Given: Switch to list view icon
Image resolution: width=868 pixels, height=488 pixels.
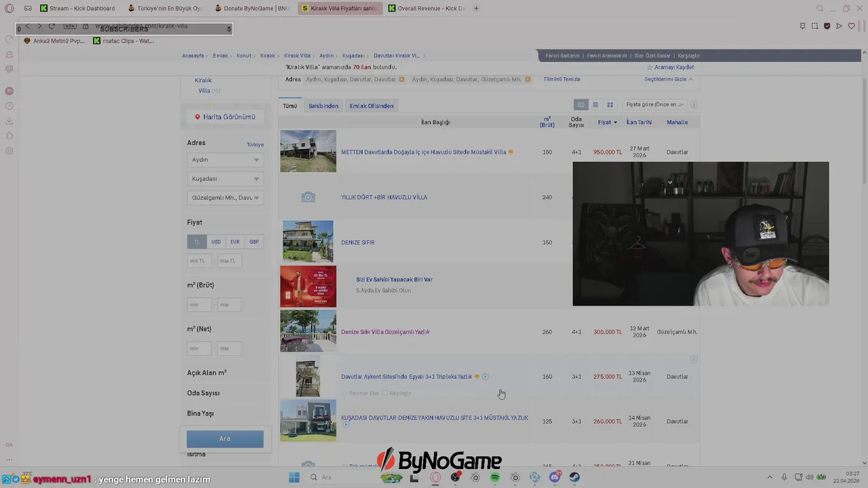Looking at the screenshot, I should point(595,104).
